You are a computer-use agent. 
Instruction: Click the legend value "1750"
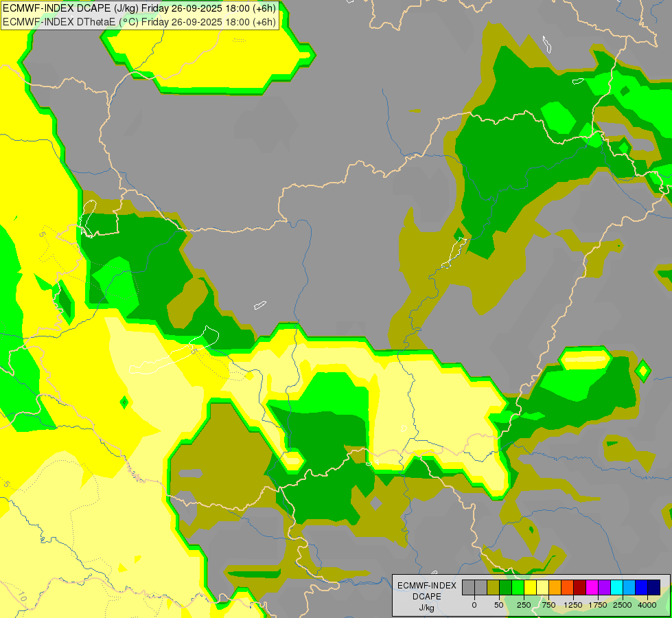point(598,605)
